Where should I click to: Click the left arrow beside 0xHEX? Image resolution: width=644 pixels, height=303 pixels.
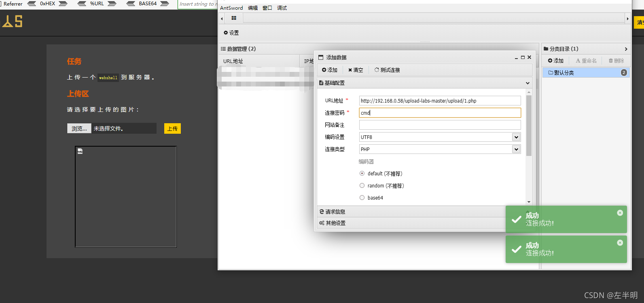tap(32, 4)
